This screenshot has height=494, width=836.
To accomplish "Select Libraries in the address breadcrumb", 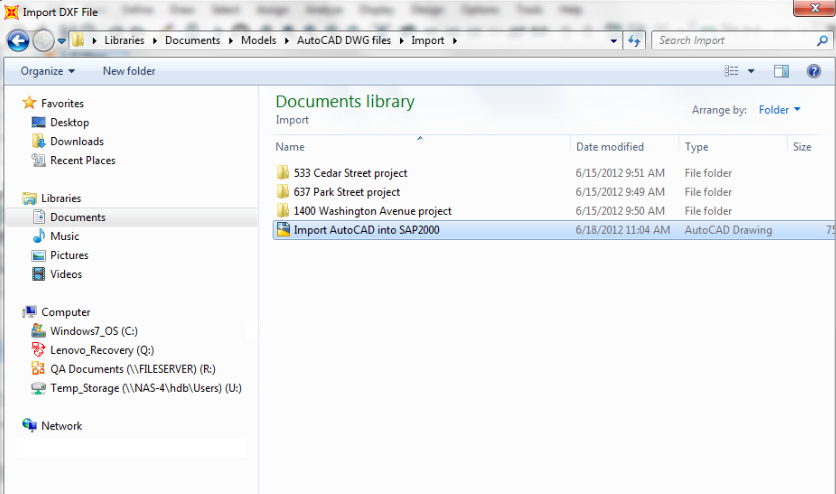I will click(124, 41).
